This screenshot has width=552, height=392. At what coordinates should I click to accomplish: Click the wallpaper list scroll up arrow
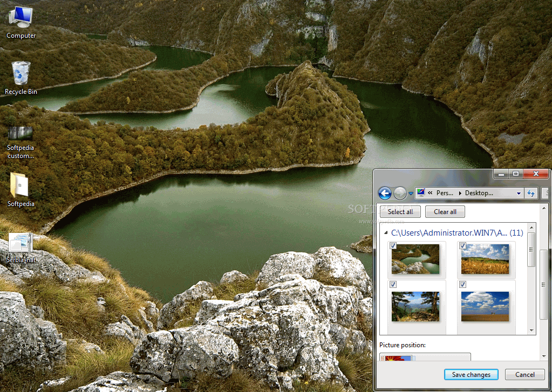pos(531,228)
